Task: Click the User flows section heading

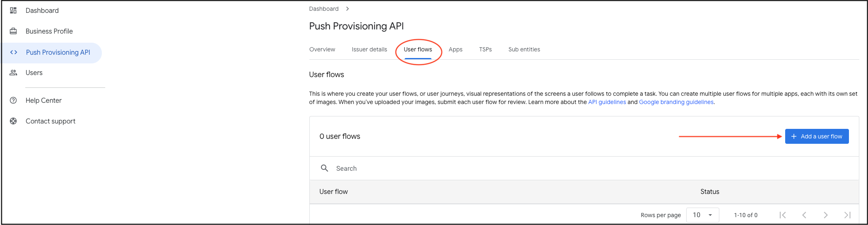Action: 326,75
